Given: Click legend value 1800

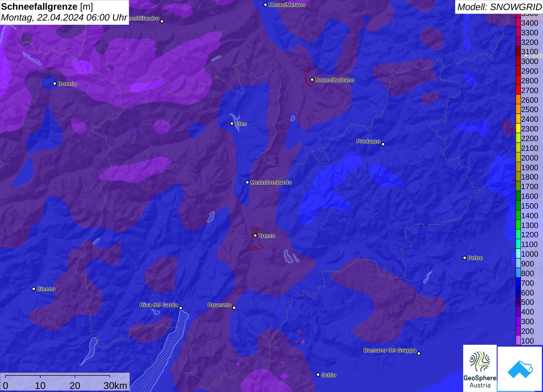Looking at the screenshot, I should pyautogui.click(x=529, y=177).
